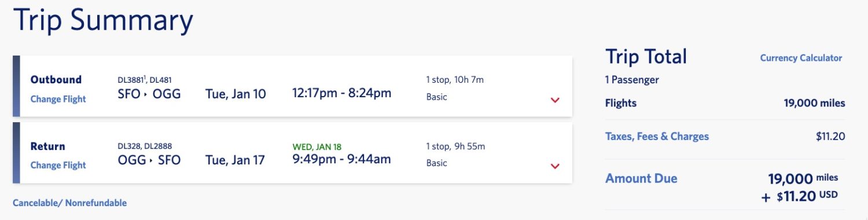Click the 19,000 miles Flights value
The width and height of the screenshot is (868, 220).
(x=815, y=103)
